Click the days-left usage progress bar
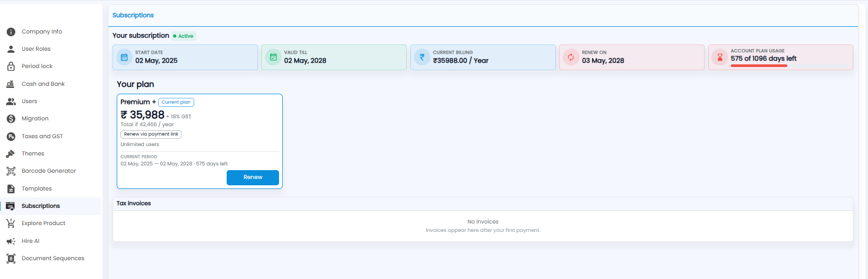This screenshot has height=279, width=868. point(789,66)
